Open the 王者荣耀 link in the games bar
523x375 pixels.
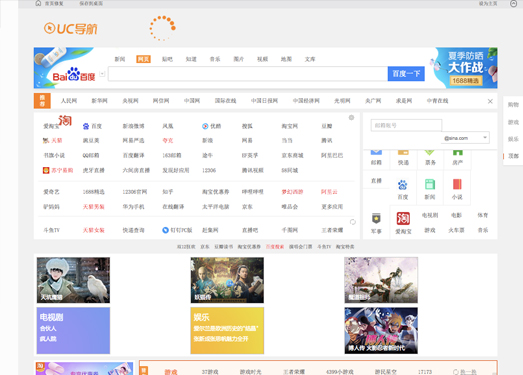294,372
